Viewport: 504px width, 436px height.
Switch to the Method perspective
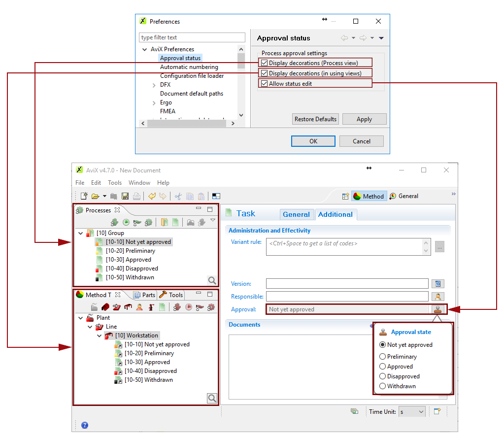click(369, 196)
